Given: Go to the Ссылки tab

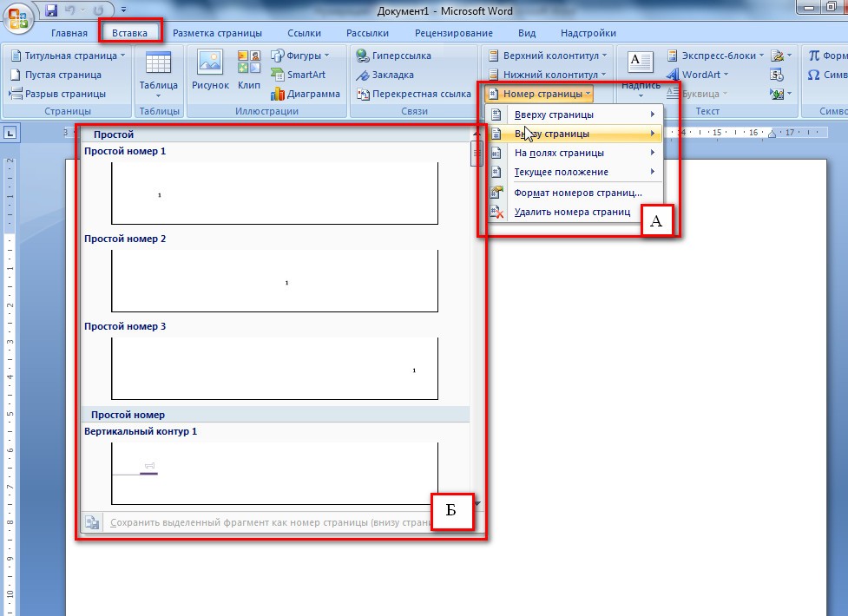Looking at the screenshot, I should [304, 33].
